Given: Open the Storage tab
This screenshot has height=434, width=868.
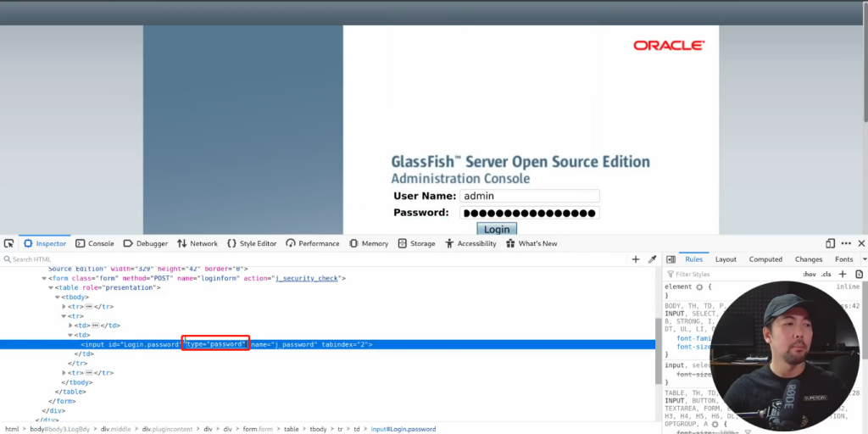Looking at the screenshot, I should coord(416,243).
